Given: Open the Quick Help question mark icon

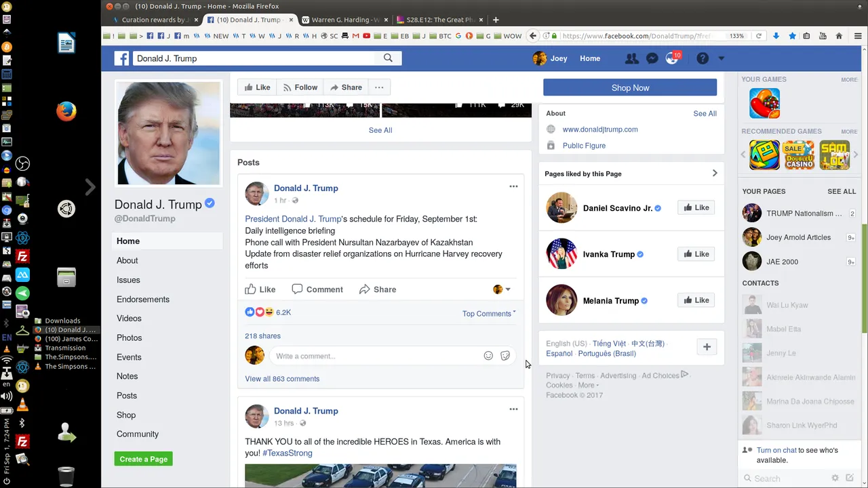Looking at the screenshot, I should click(703, 58).
